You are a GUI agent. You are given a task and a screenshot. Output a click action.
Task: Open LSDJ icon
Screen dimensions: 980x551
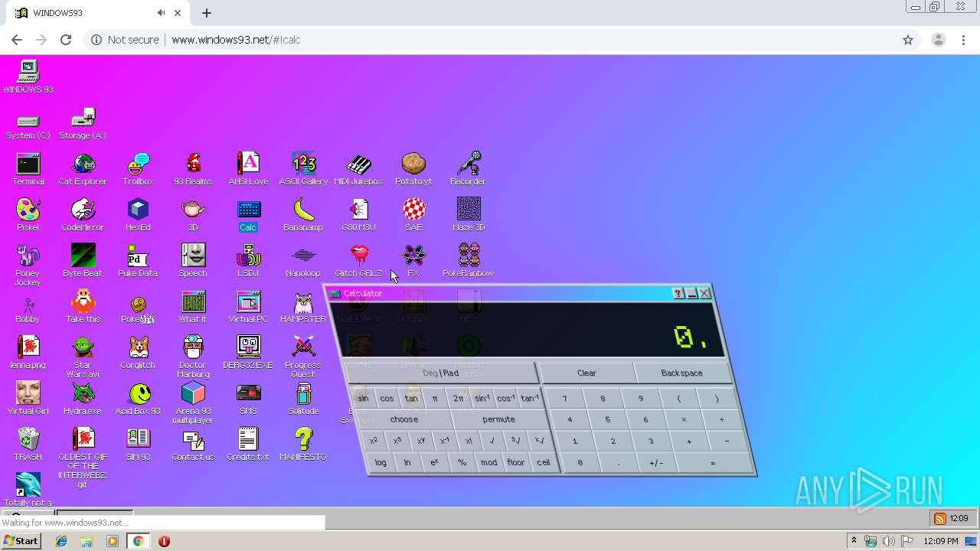[x=248, y=261]
